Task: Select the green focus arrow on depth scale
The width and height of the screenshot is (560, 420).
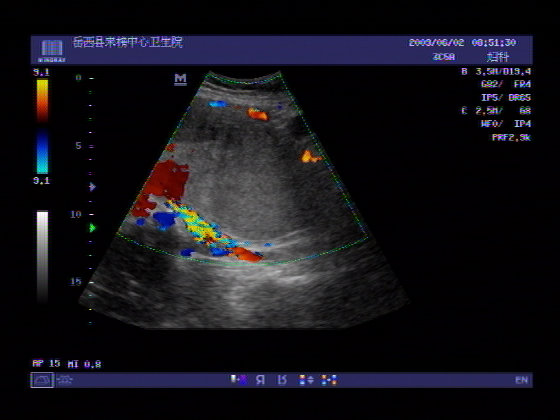Action: tap(92, 228)
